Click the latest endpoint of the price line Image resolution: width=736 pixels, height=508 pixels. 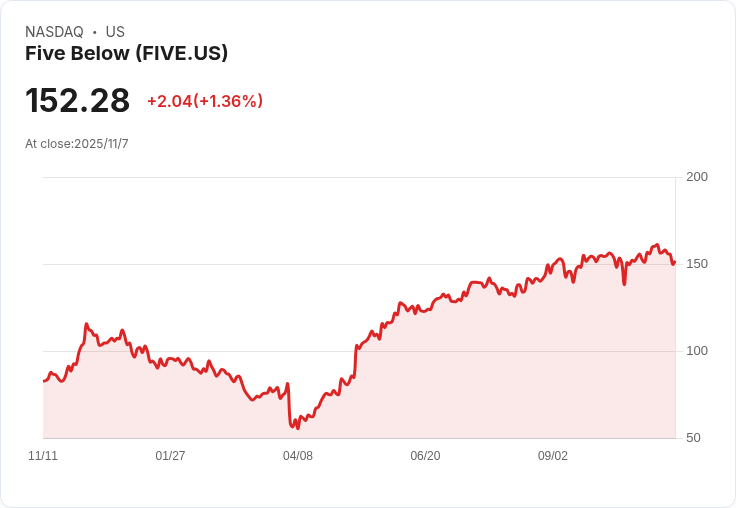click(x=674, y=263)
